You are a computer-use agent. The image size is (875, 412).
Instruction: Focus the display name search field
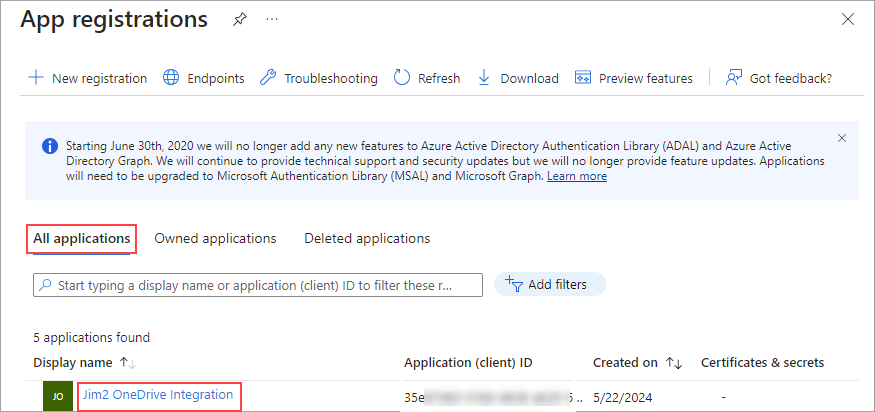point(258,285)
